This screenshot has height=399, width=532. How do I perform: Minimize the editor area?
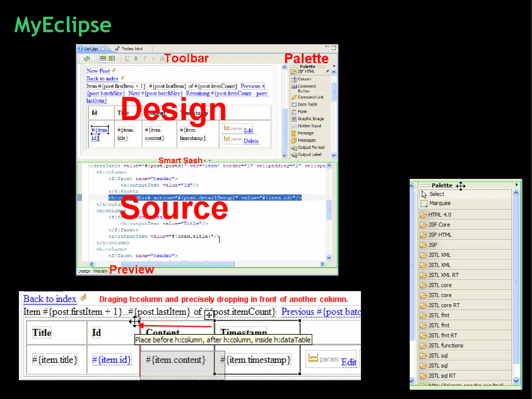[327, 47]
